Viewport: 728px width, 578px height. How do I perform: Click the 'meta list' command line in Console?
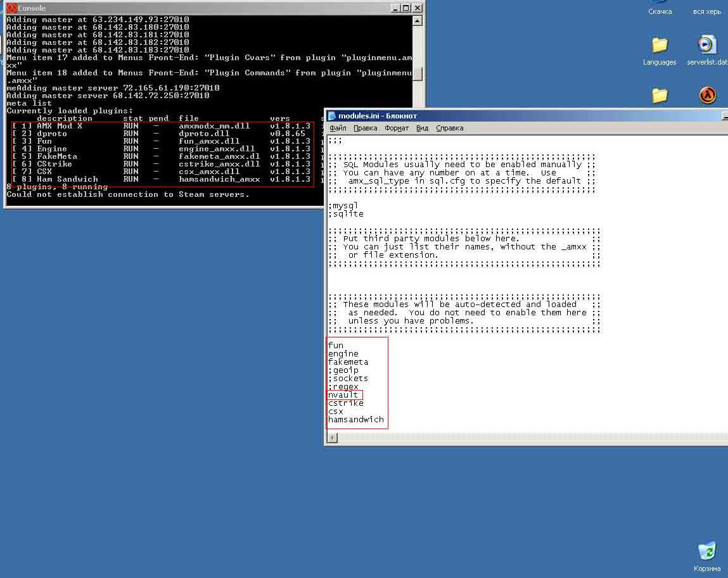pos(29,103)
